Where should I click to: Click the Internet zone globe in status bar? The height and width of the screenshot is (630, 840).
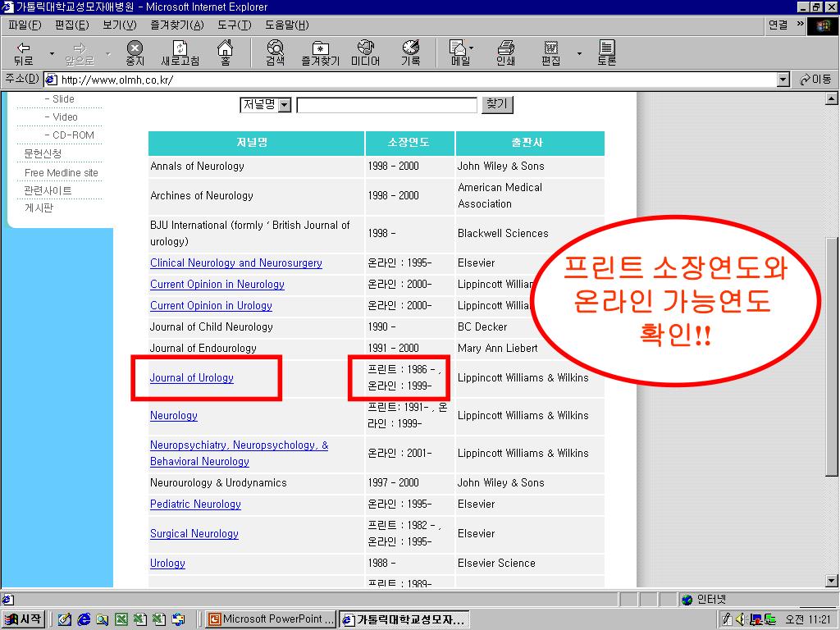[687, 600]
